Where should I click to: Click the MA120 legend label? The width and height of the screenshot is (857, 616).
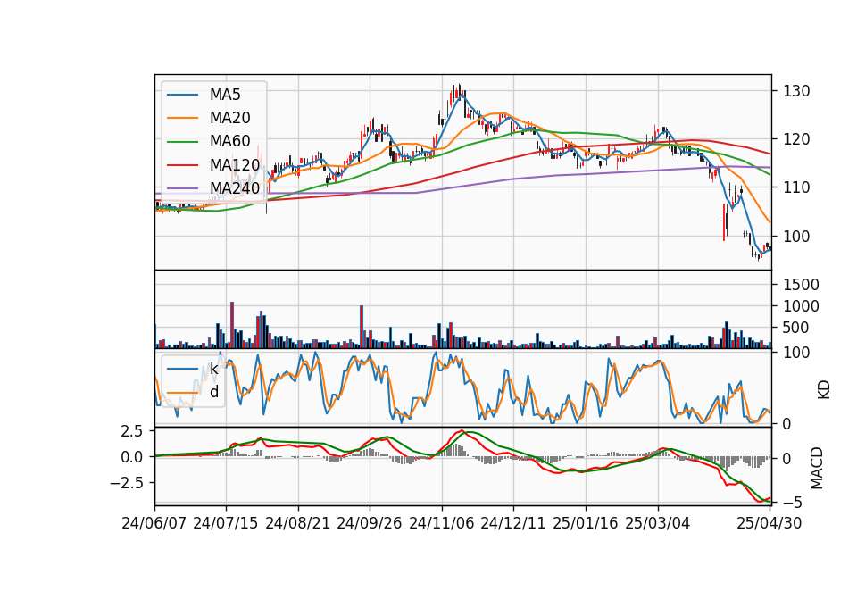click(x=235, y=164)
